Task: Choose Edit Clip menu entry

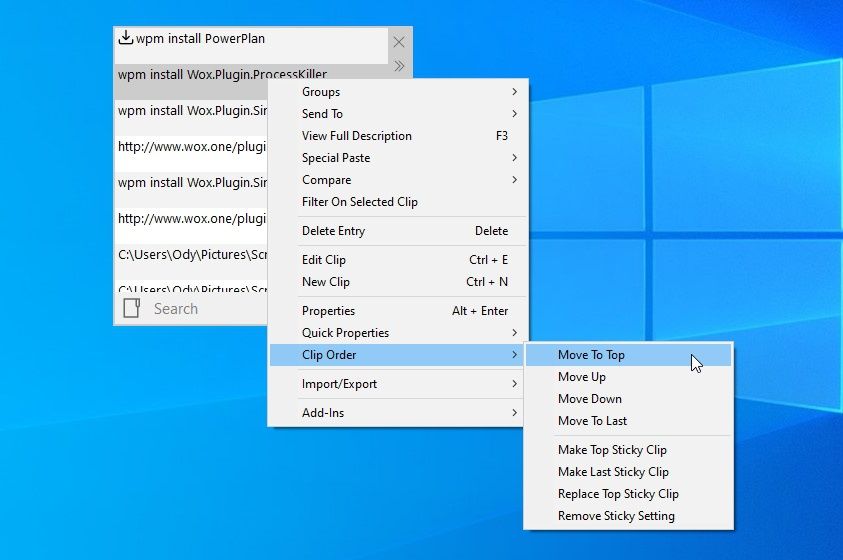Action: pyautogui.click(x=398, y=260)
